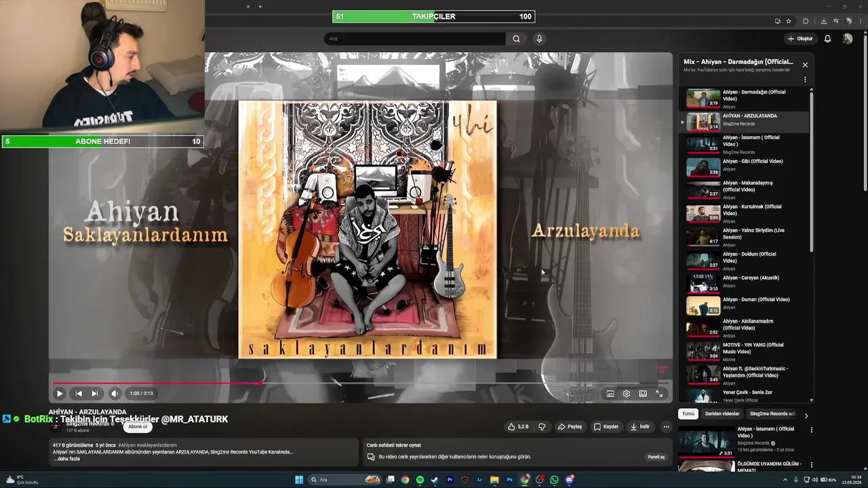This screenshot has height=488, width=868.
Task: Play the paused video
Action: (60, 394)
